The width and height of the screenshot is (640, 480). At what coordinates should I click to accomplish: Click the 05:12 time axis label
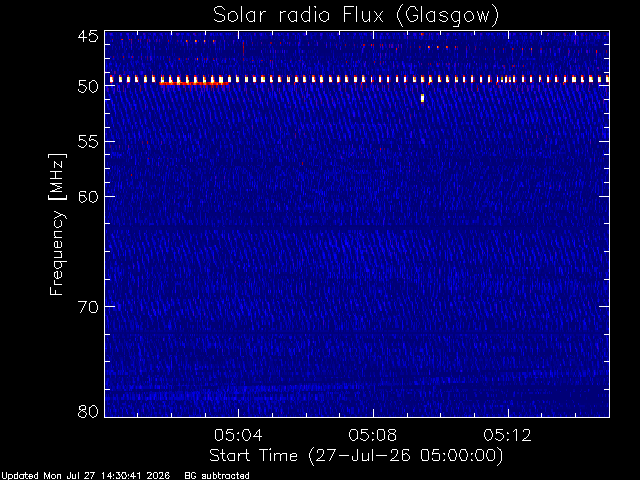508,435
